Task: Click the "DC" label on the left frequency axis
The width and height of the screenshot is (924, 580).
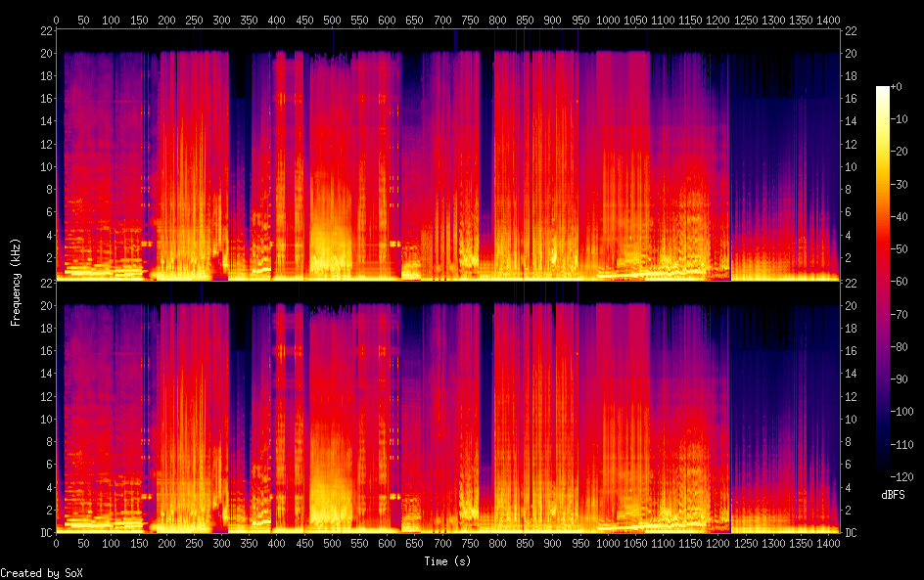Action: coord(47,532)
